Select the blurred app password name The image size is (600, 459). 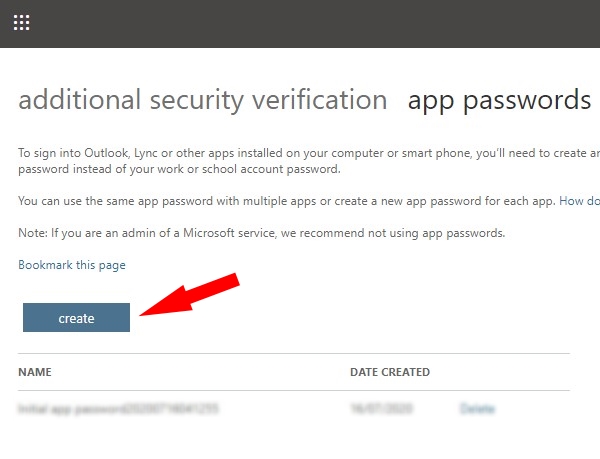click(119, 409)
